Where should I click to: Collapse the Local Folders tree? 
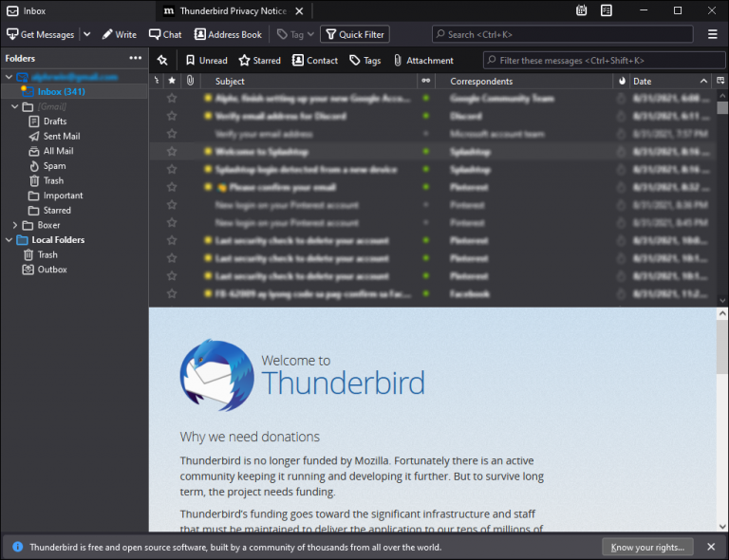(x=9, y=240)
